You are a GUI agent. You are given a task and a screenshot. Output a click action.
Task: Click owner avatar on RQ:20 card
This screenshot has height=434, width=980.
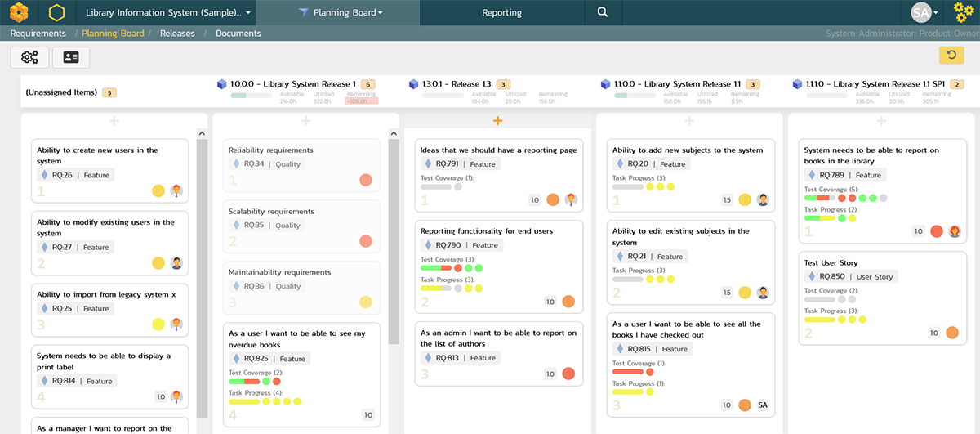(763, 199)
